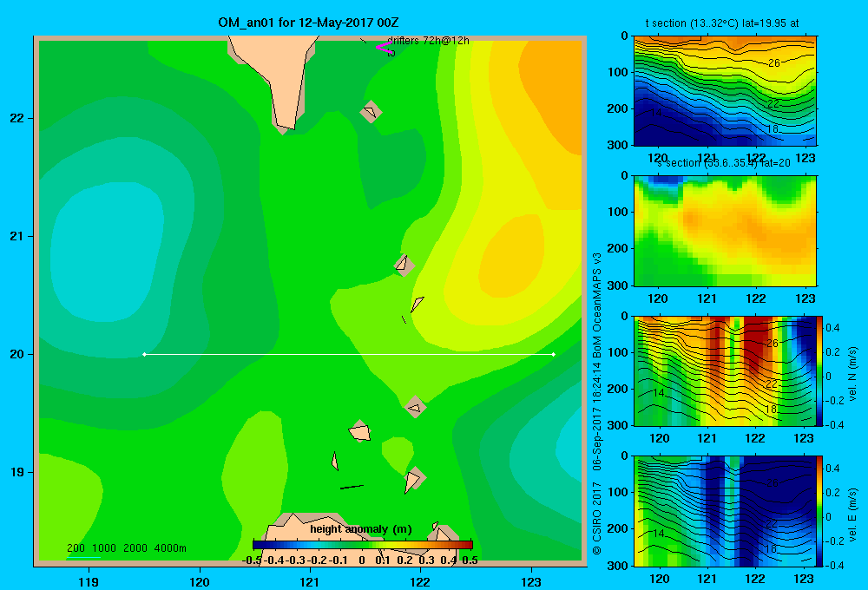
Task: Open the salinity section plot panel
Action: click(725, 231)
